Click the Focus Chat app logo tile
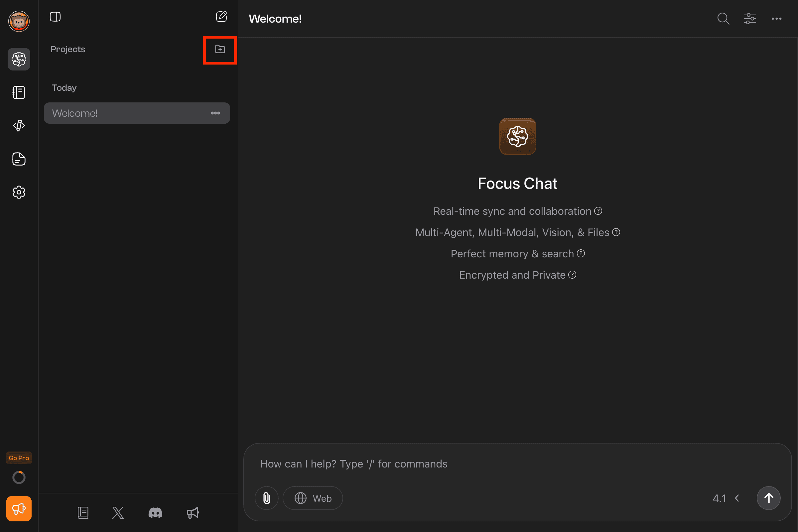 [517, 136]
